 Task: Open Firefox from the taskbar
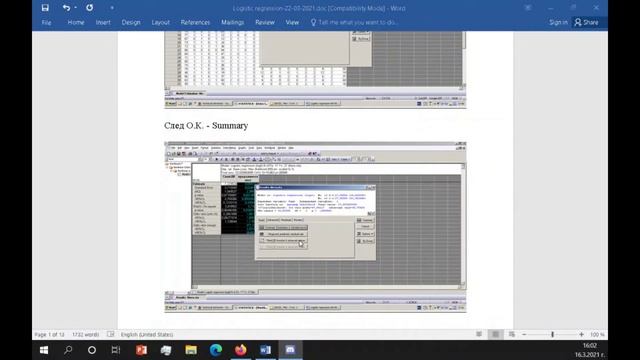pos(241,350)
